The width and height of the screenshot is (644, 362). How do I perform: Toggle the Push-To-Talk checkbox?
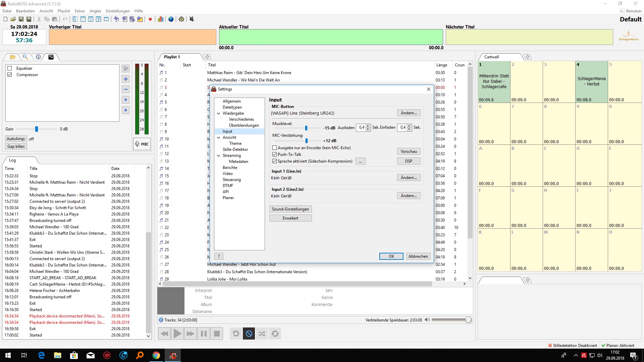[x=275, y=155]
